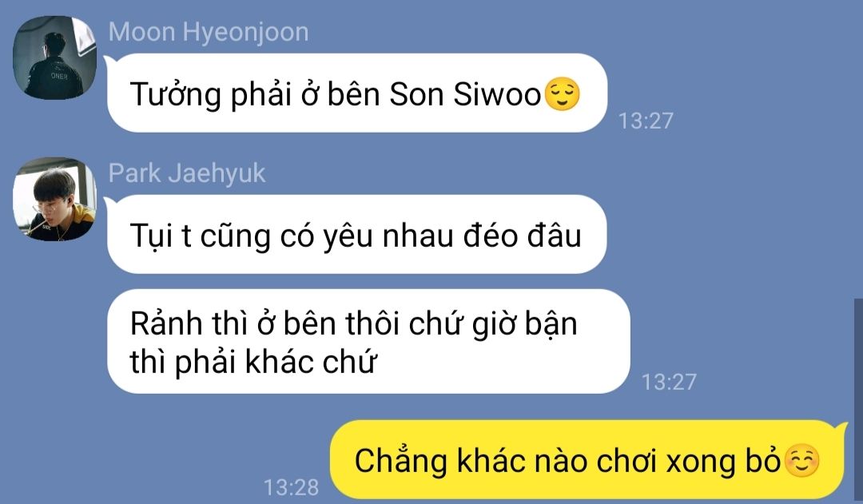
Task: Click the 13:27 timestamp beside Park Jaehyuk's last message
Action: pos(670,382)
